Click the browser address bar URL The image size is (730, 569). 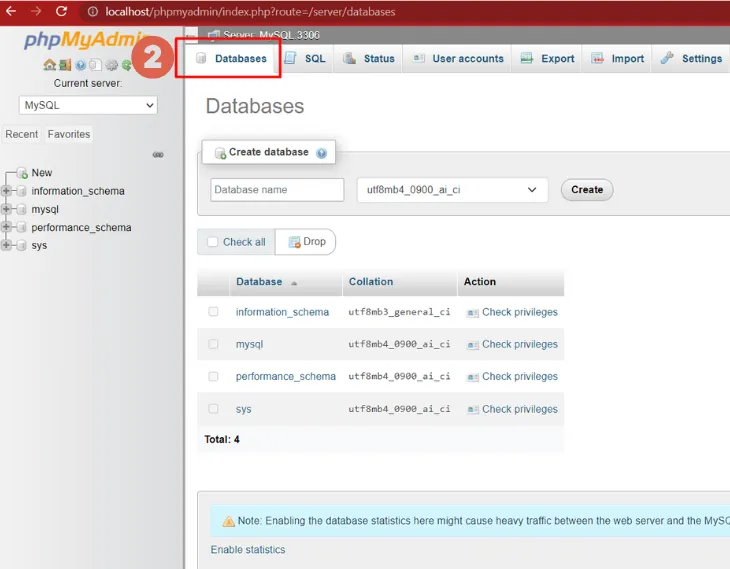coord(250,12)
